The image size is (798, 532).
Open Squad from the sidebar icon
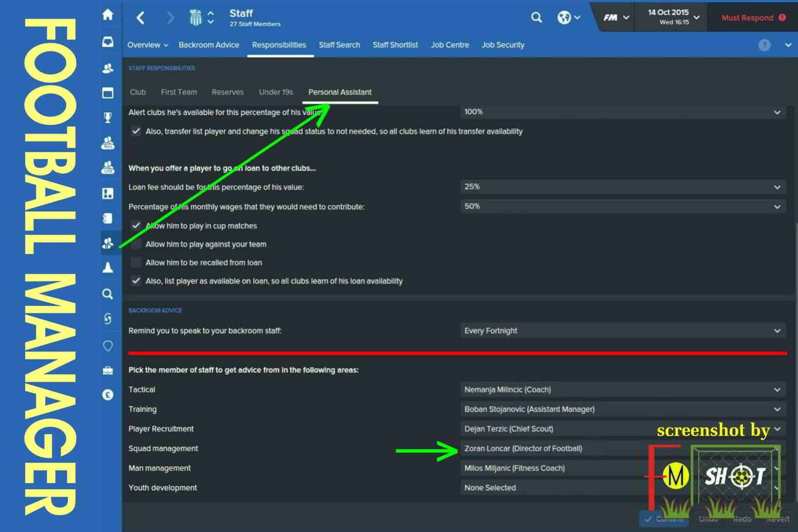(x=108, y=69)
